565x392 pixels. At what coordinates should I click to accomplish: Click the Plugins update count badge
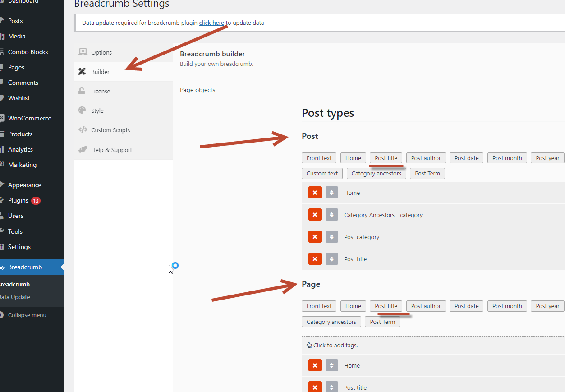pos(36,200)
